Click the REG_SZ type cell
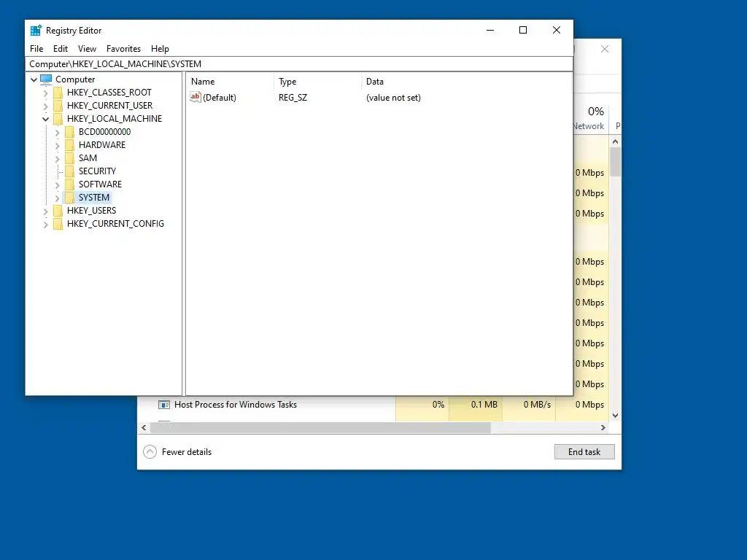The height and width of the screenshot is (560, 747). (x=293, y=98)
